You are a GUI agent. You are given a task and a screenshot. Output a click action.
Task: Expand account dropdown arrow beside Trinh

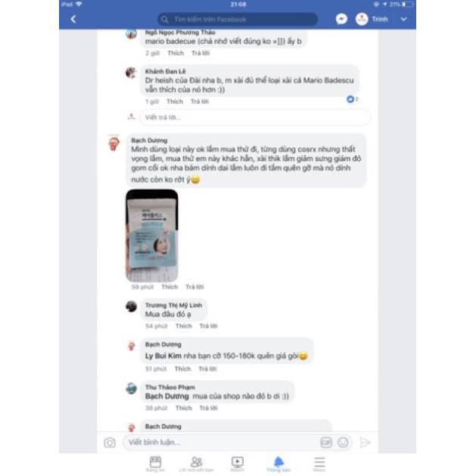[403, 20]
